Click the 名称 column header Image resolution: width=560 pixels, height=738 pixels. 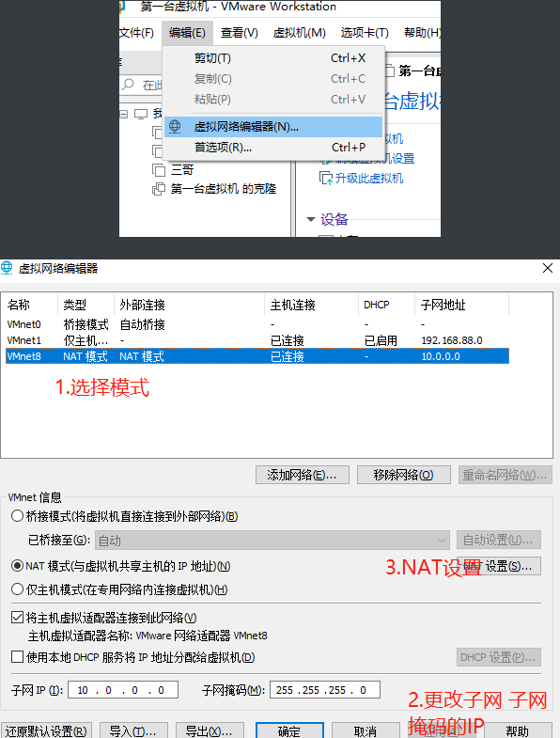pos(30,305)
